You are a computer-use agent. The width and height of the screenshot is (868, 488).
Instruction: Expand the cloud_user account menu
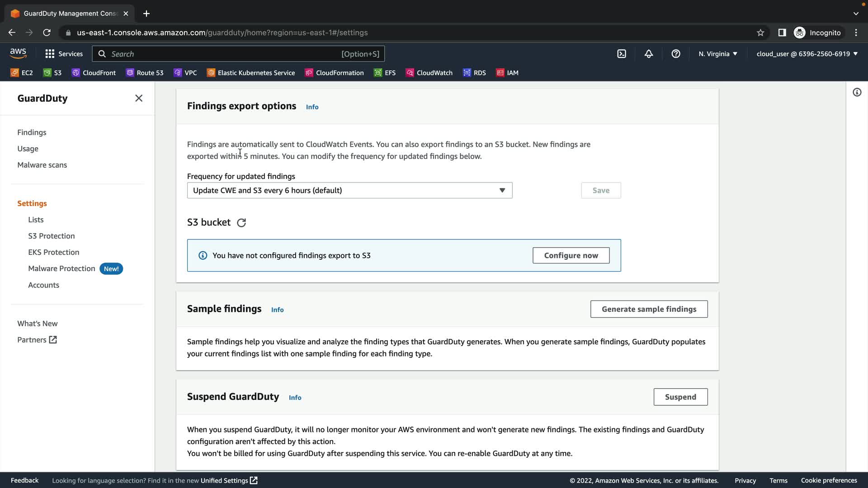coord(807,54)
